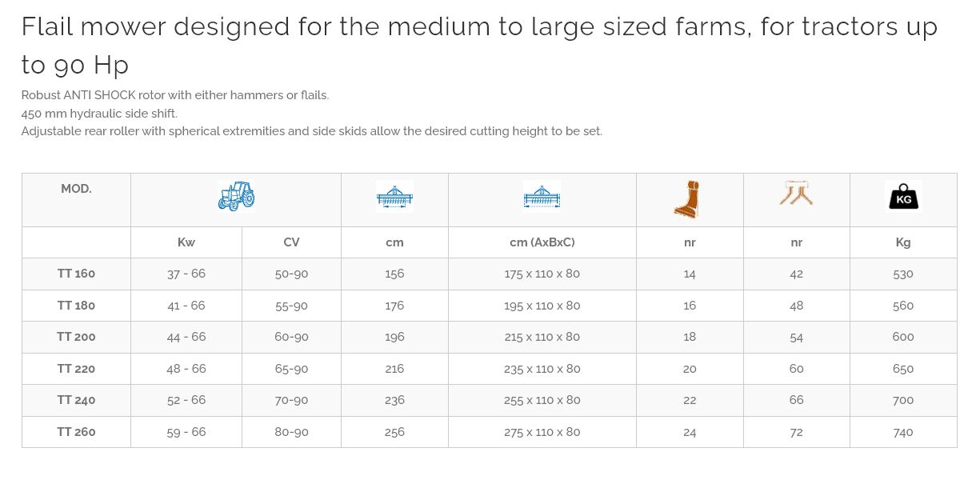Image resolution: width=980 pixels, height=480 pixels.
Task: Click the 275 x 110 x 80 dimensions cell
Action: click(542, 432)
